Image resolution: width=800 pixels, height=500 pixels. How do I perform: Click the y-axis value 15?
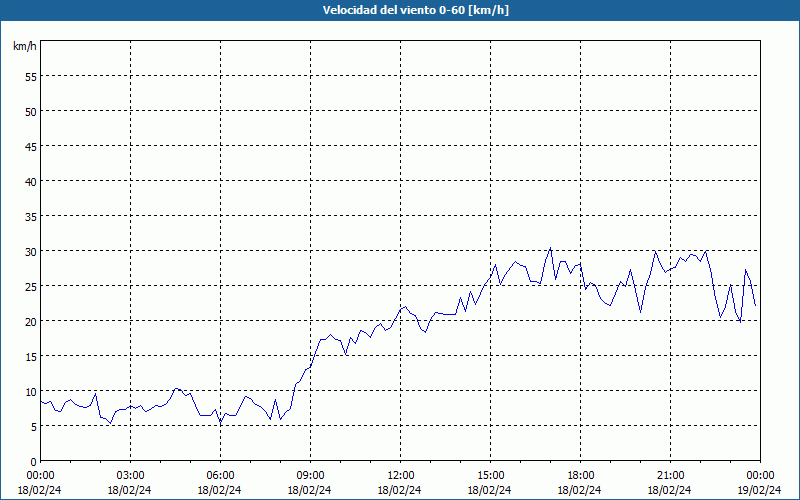[x=31, y=357]
